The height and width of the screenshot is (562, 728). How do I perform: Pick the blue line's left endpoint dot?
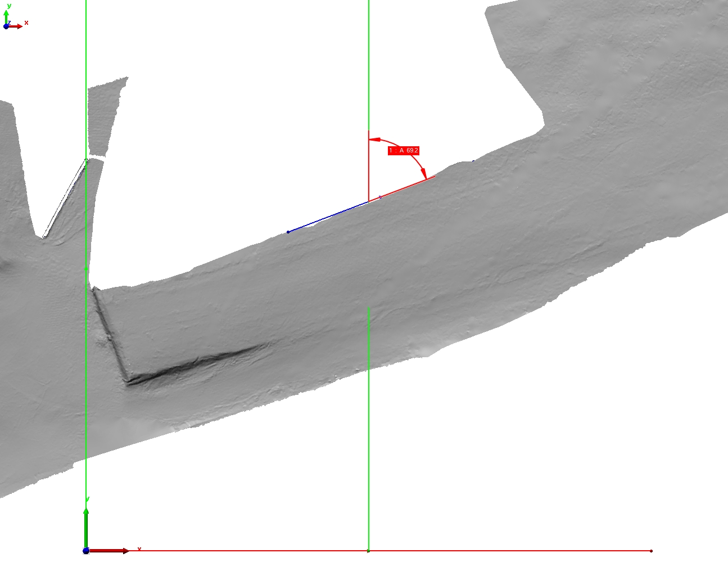tap(288, 232)
